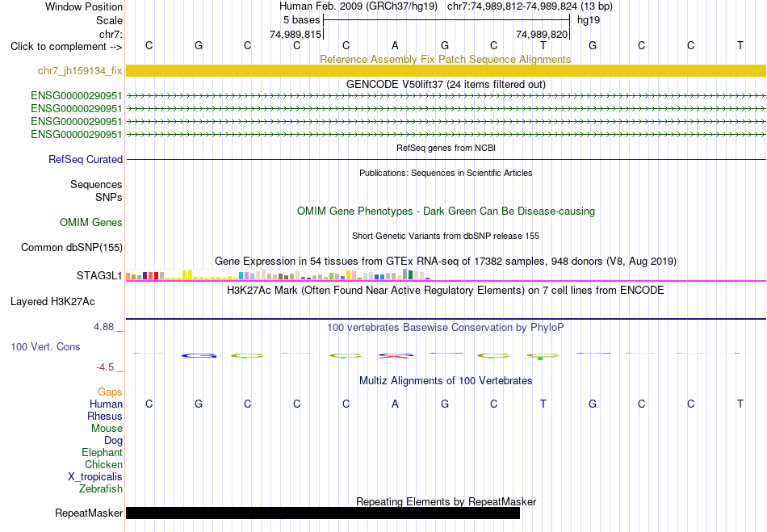Open the chr7_jh159134_fix track label

(80, 70)
